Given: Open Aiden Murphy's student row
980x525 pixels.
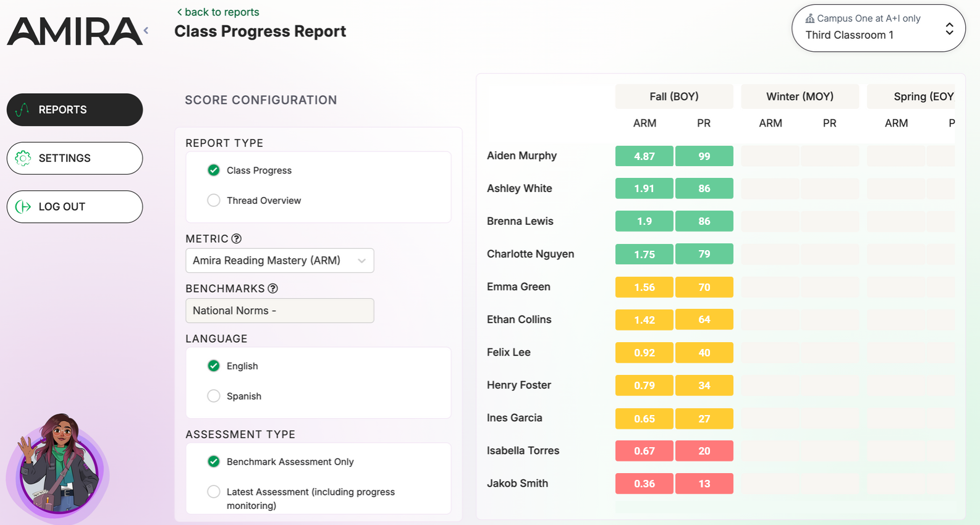Looking at the screenshot, I should coord(522,156).
